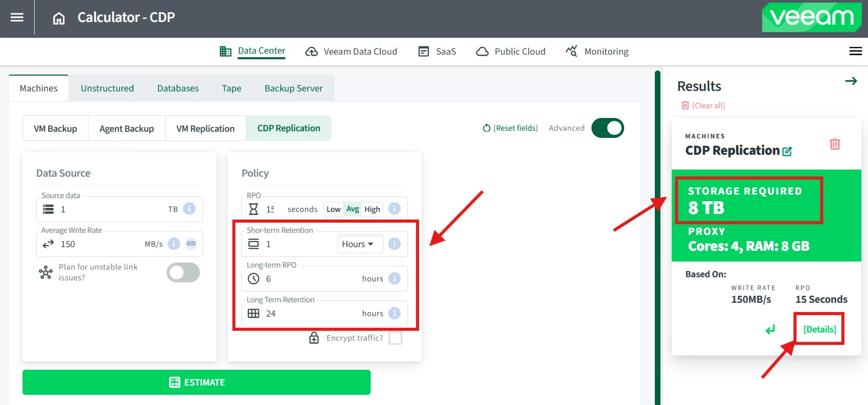Image resolution: width=868 pixels, height=405 pixels.
Task: Show info for Long Term Retention
Action: 394,313
